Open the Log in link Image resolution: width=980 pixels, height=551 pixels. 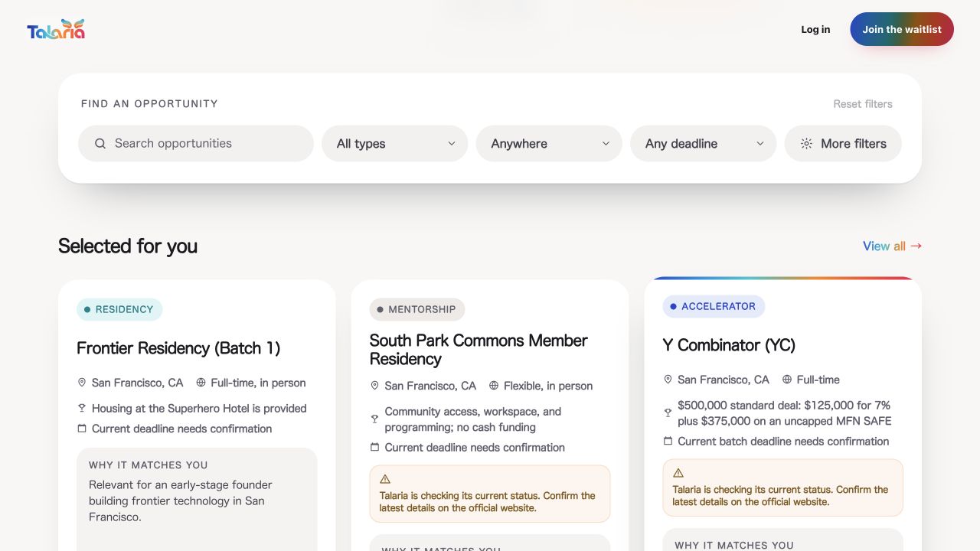tap(815, 29)
